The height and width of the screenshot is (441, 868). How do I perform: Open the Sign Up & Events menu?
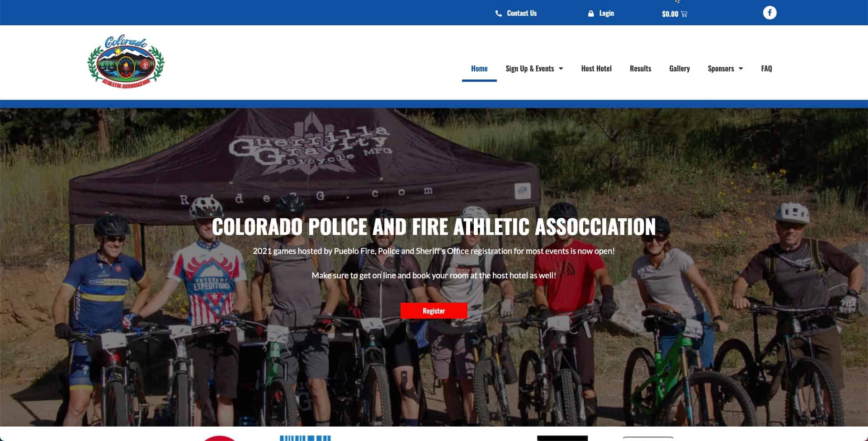point(529,69)
